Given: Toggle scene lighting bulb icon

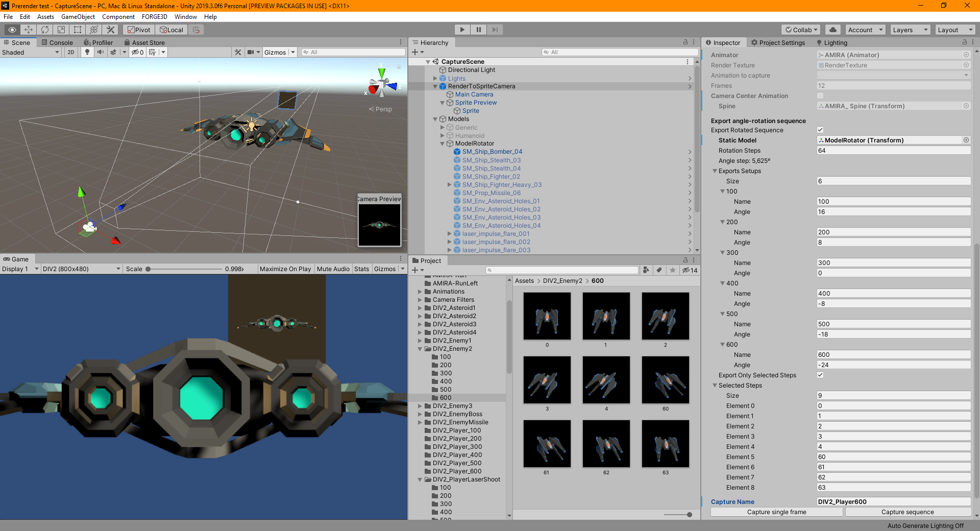Looking at the screenshot, I should click(87, 52).
